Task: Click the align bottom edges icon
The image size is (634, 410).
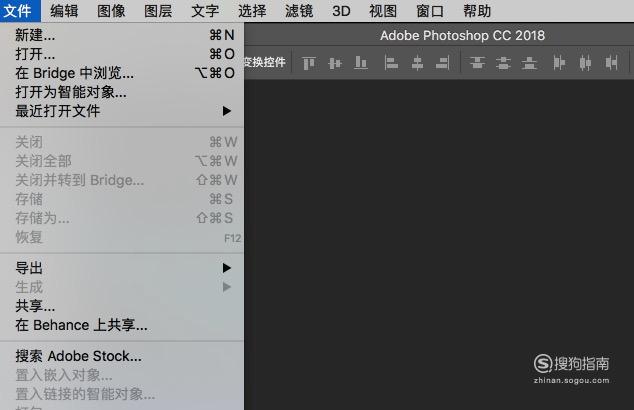Action: 361,63
